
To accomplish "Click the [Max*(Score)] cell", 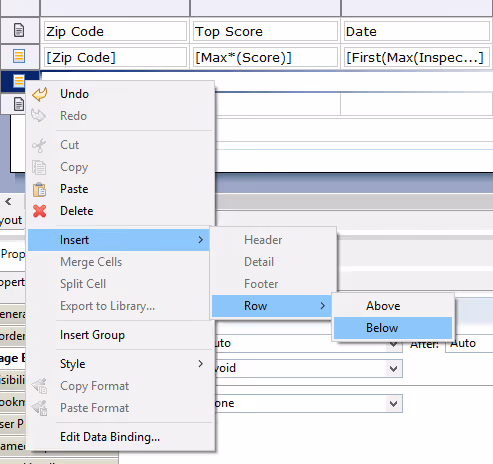I will 265,57.
